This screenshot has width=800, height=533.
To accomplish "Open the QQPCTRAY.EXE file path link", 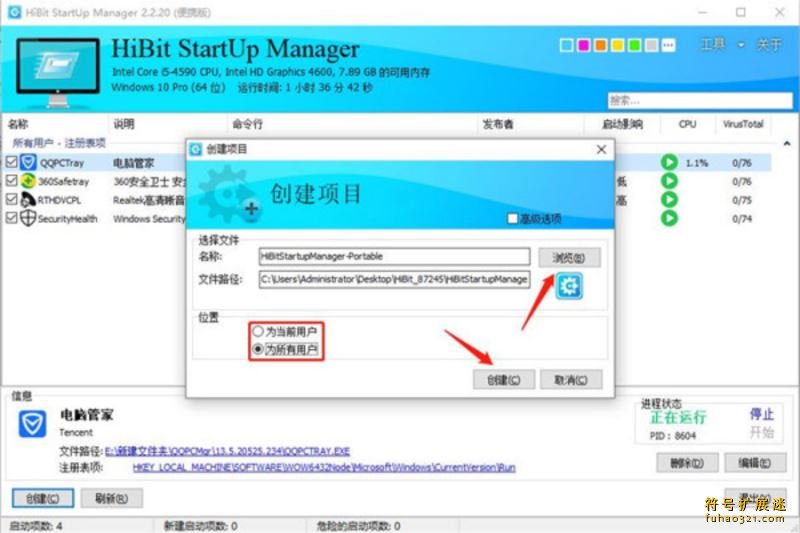I will [228, 451].
